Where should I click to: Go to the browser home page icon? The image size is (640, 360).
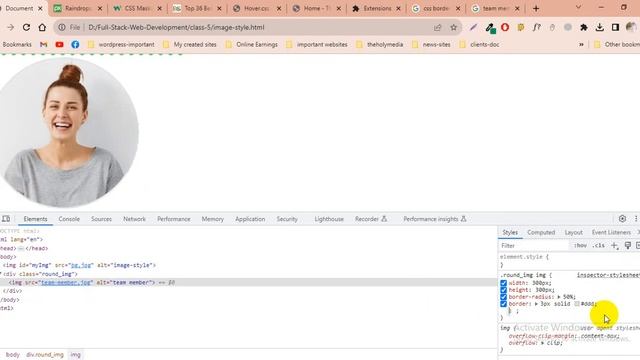[42, 27]
